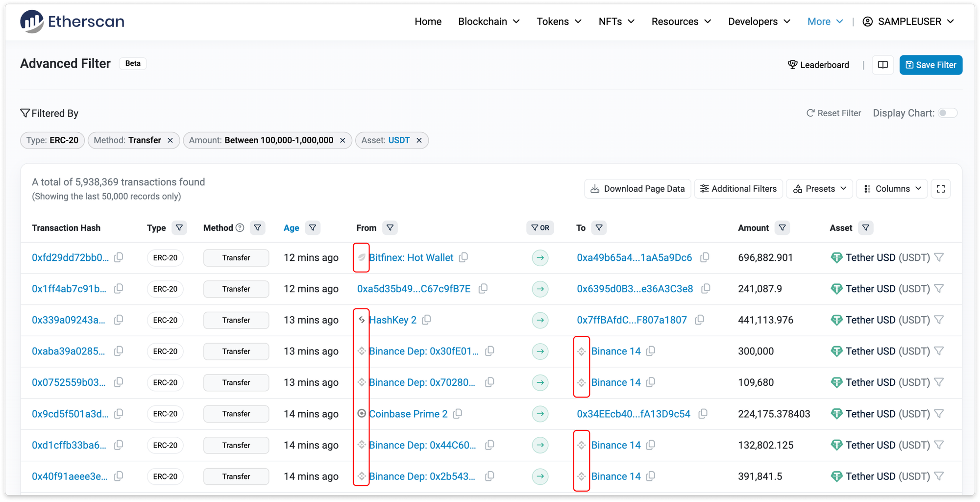Toggle the Display Chart switch

pos(947,113)
